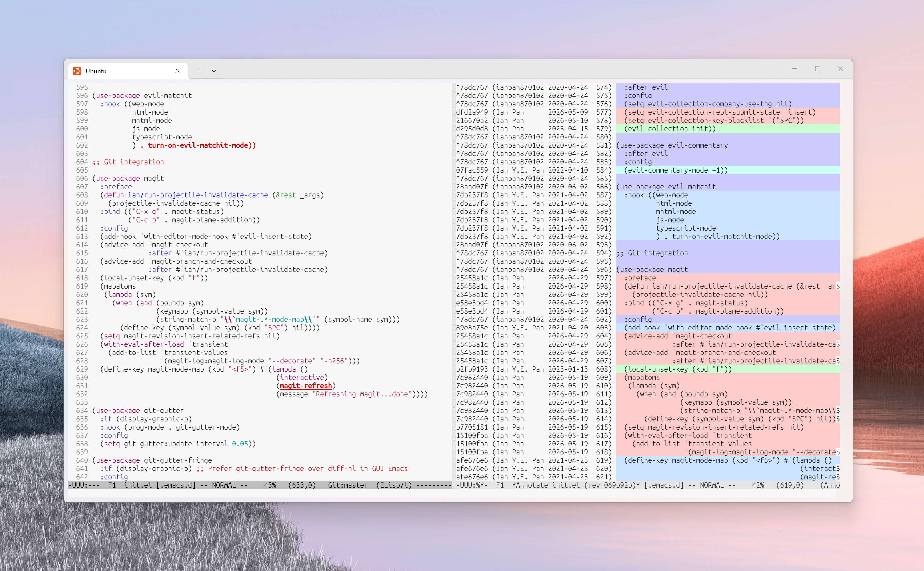Click date '2023-04-15' in annotate pane
Viewport: 924px width, 571px height.
pos(568,129)
